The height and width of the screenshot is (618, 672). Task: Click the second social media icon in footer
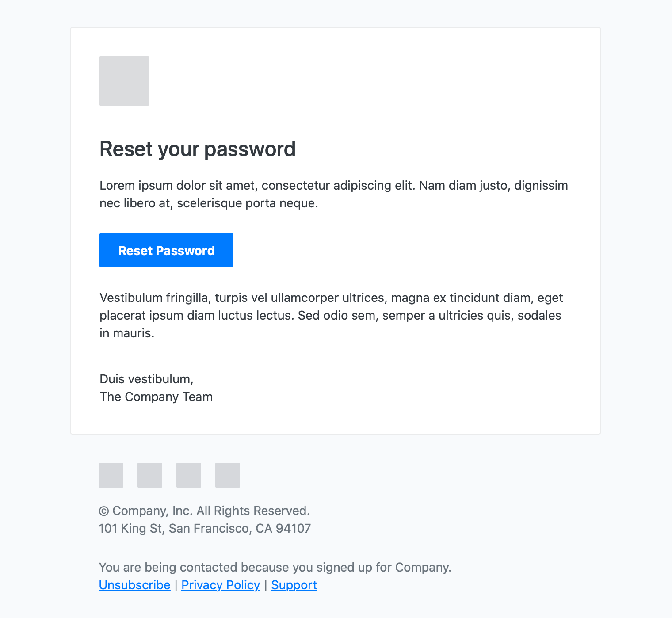coord(149,475)
